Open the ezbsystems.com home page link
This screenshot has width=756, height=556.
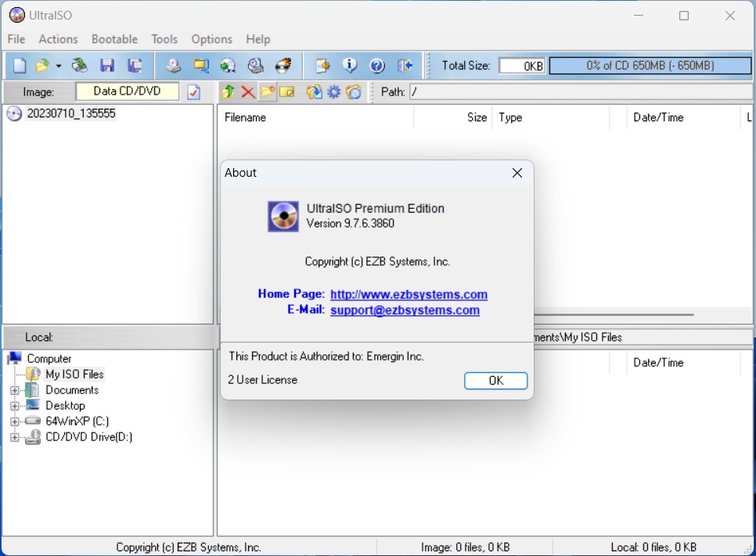[x=409, y=294]
